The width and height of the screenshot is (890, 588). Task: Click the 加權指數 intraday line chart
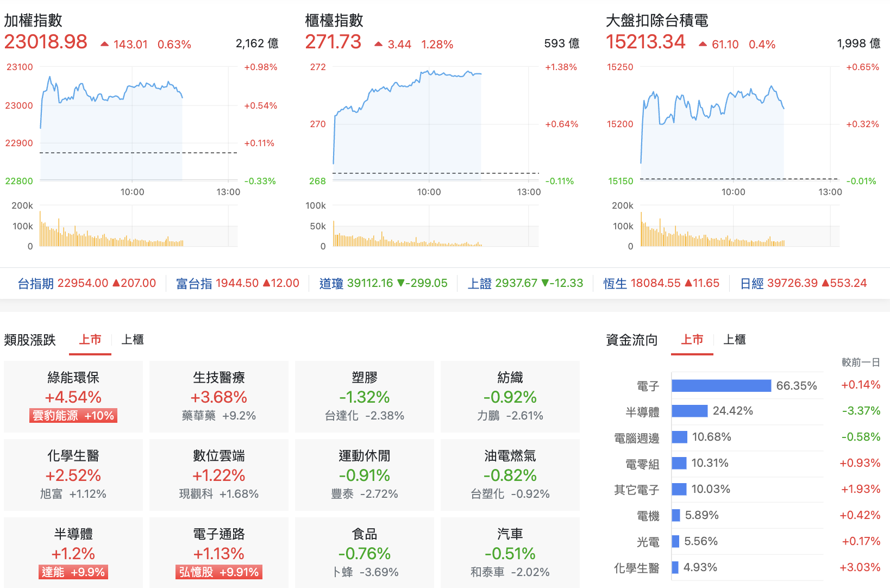click(x=139, y=124)
